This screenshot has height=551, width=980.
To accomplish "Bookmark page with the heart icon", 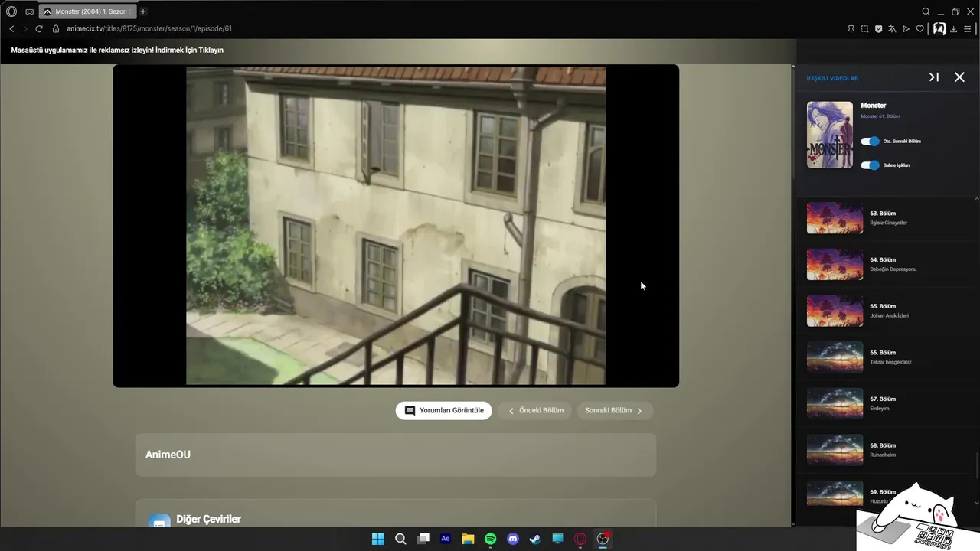I will point(920,29).
